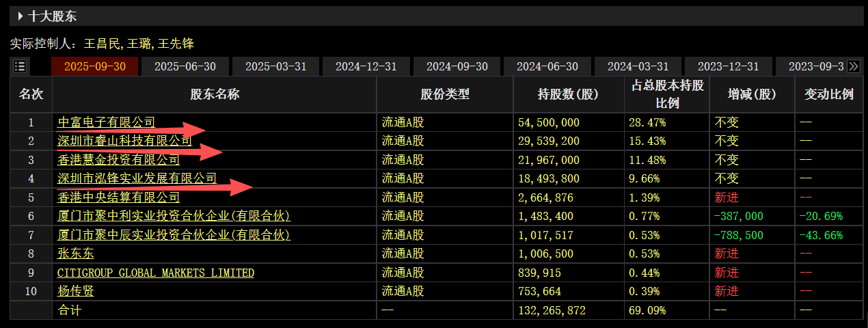Viewport: 868px width, 328px height.
Task: Open shareholder link 中富电子有限公司
Action: click(106, 122)
